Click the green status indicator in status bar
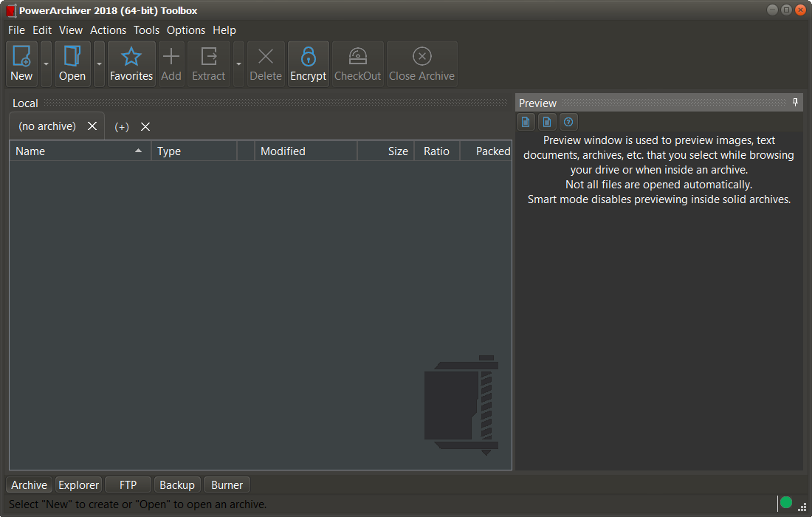The width and height of the screenshot is (812, 517). pyautogui.click(x=786, y=502)
